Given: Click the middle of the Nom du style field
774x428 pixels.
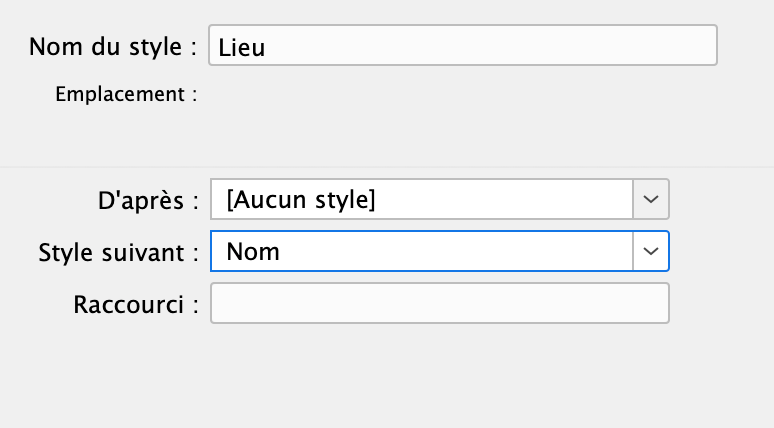Looking at the screenshot, I should tap(462, 46).
